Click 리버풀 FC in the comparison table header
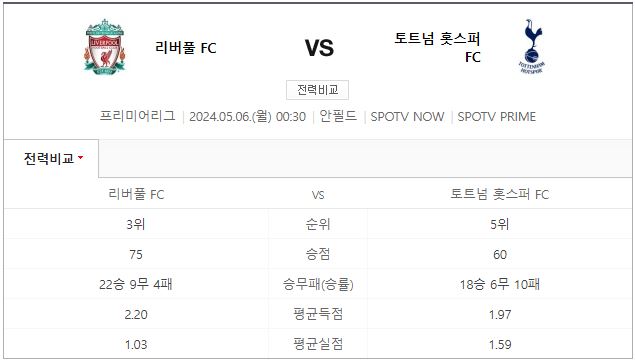Viewport: 635px width, 361px height. pos(136,194)
